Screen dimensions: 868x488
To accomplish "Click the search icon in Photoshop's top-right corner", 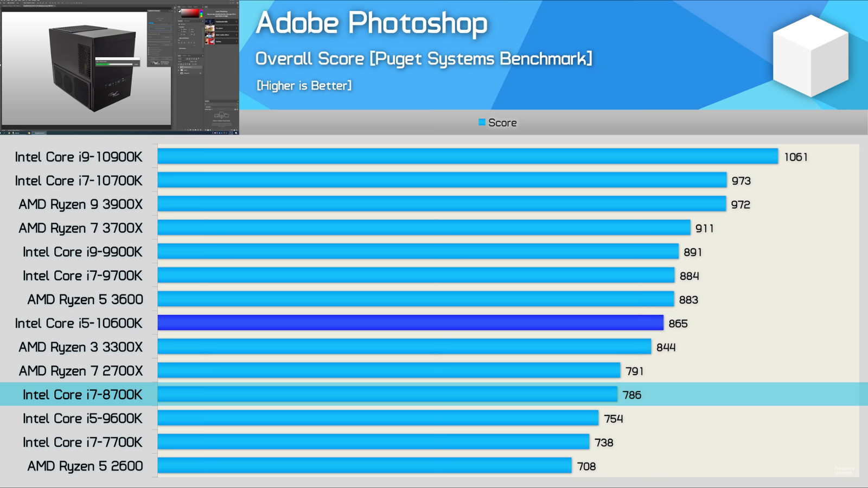I will click(x=230, y=2).
